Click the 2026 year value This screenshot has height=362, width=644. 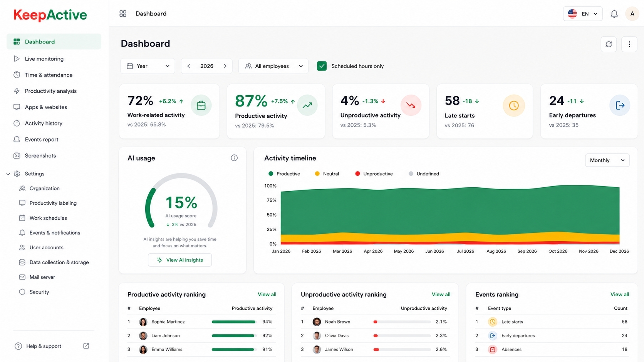[207, 66]
